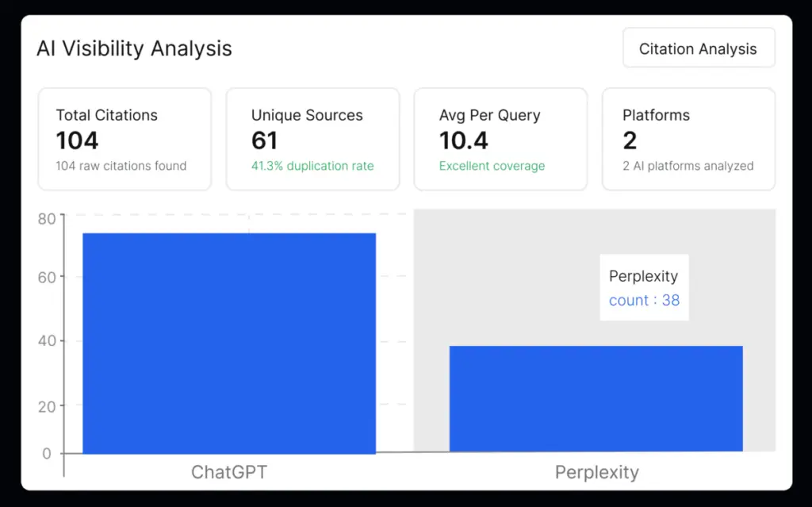Click the ChatGPT axis label

point(228,472)
